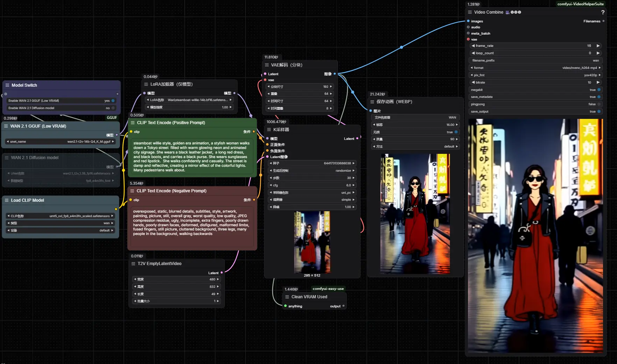Increase the frame_rate value with right arrow
Image resolution: width=617 pixels, height=364 pixels.
tap(598, 46)
